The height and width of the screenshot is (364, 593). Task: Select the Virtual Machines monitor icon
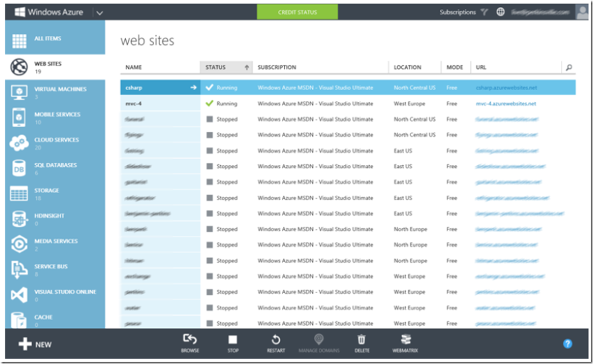point(19,92)
